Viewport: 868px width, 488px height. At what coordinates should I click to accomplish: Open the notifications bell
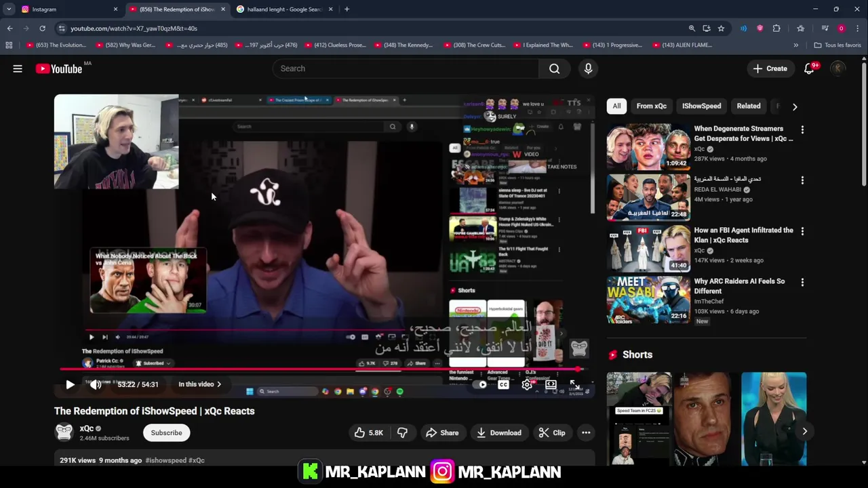(809, 68)
